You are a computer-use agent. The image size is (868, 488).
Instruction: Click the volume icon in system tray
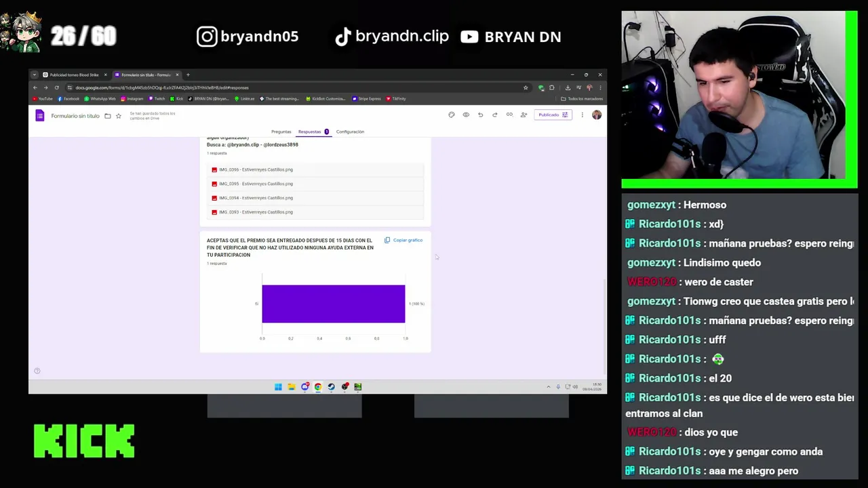[x=574, y=387]
